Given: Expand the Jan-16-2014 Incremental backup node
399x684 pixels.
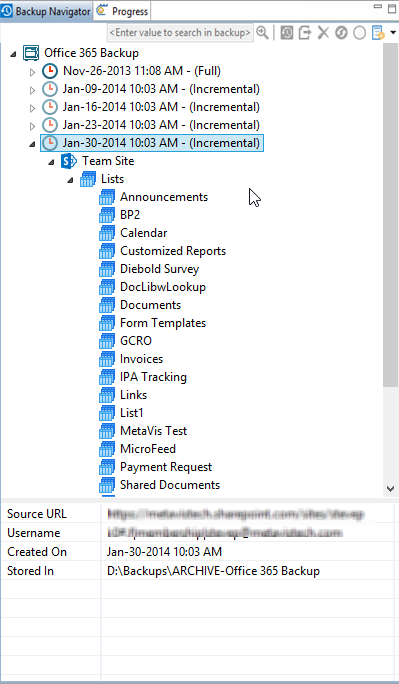Looking at the screenshot, I should pyautogui.click(x=33, y=108).
